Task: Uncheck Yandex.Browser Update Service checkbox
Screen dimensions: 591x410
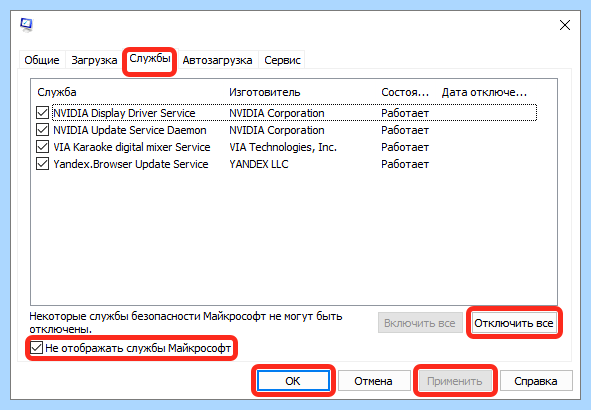Action: tap(42, 164)
